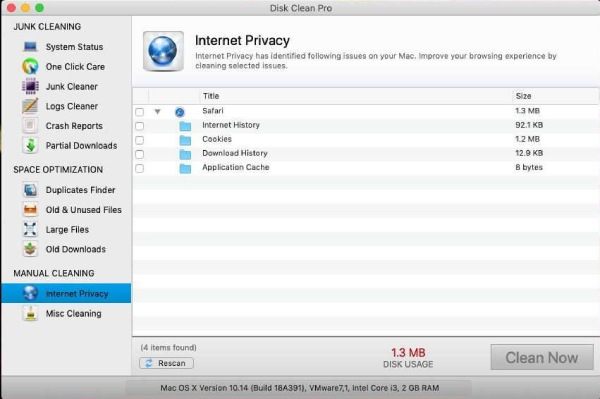Click the Logs Cleaner pencil icon
Image resolution: width=600 pixels, height=399 pixels.
tap(30, 106)
